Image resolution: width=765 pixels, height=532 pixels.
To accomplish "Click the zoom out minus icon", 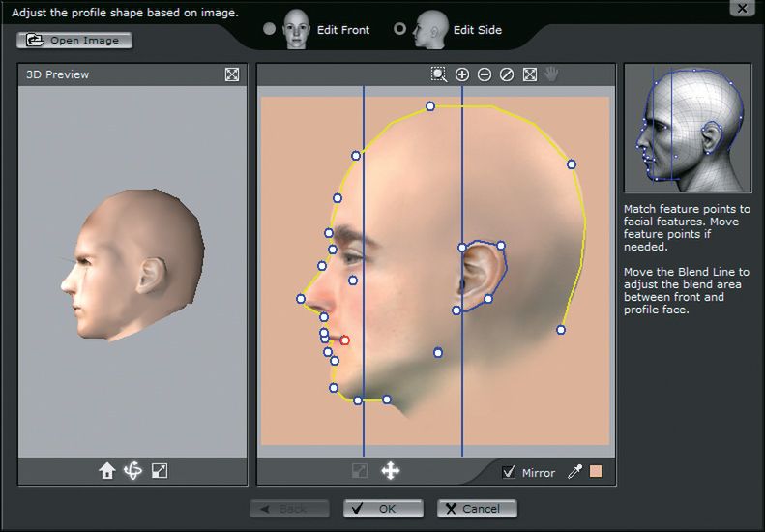I will coord(485,74).
